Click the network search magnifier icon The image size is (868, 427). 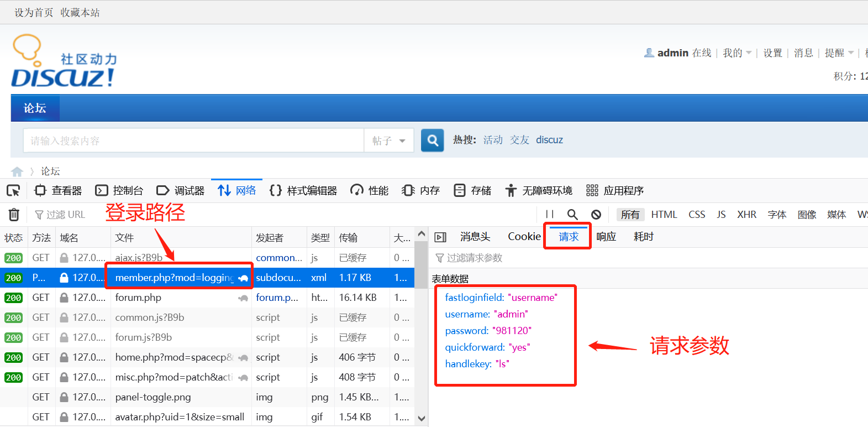pos(572,214)
